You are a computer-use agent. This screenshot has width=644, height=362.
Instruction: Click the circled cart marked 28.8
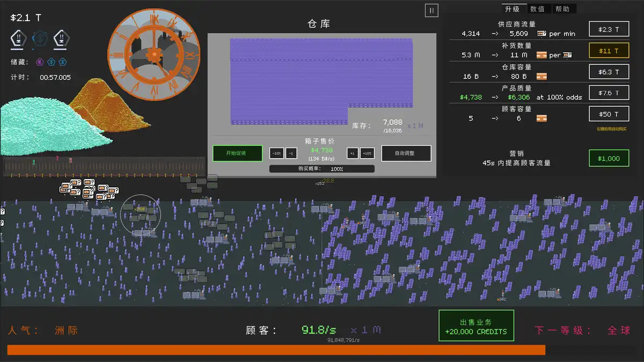141,214
